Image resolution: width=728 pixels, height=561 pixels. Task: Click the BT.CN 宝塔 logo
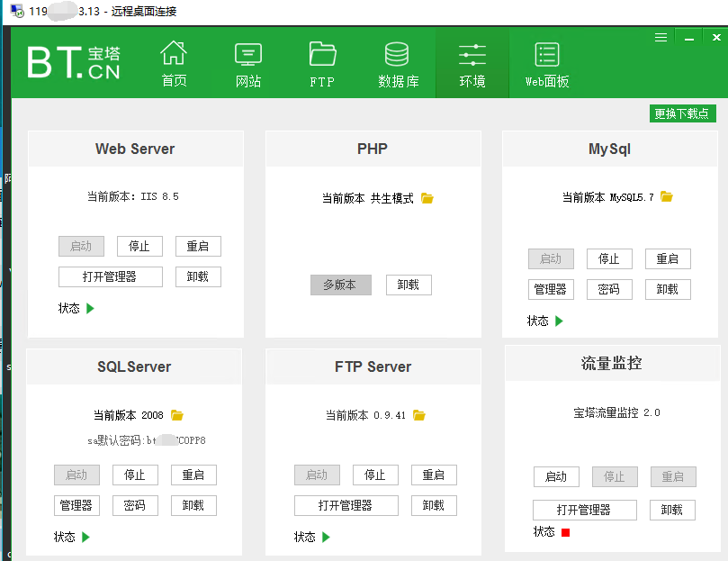pos(74,62)
